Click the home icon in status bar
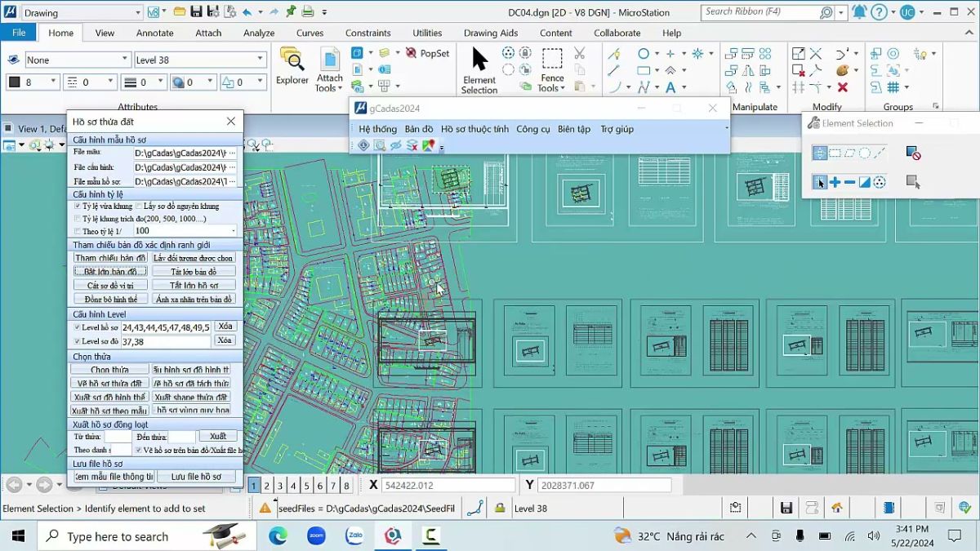Screen dimensions: 980x551 [837, 508]
